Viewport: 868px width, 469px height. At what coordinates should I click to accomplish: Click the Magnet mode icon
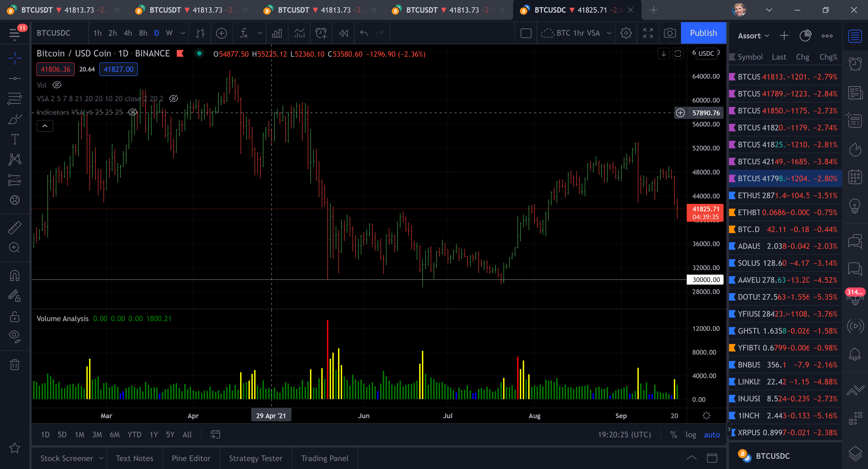pyautogui.click(x=14, y=276)
